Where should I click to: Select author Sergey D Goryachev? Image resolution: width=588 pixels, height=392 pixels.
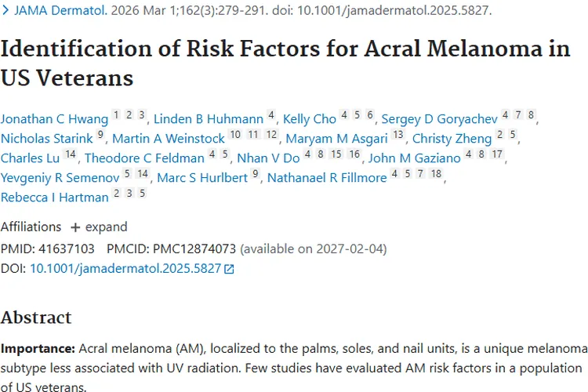[439, 119]
